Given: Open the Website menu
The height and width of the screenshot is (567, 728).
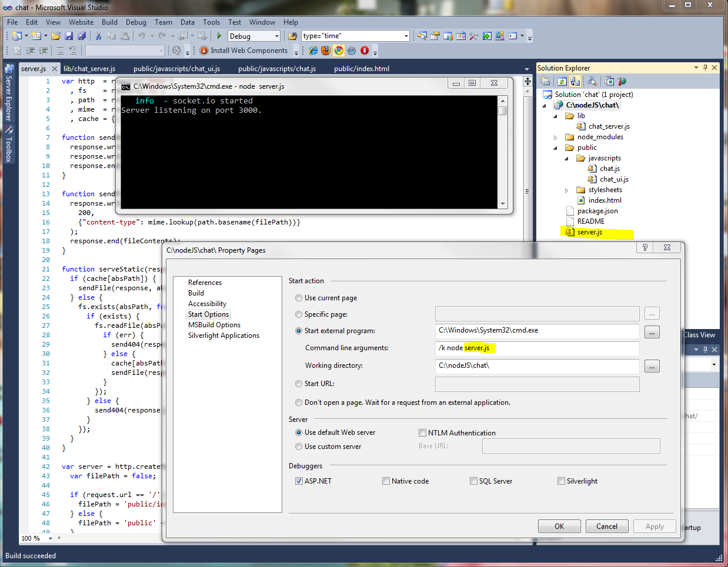Looking at the screenshot, I should (81, 22).
